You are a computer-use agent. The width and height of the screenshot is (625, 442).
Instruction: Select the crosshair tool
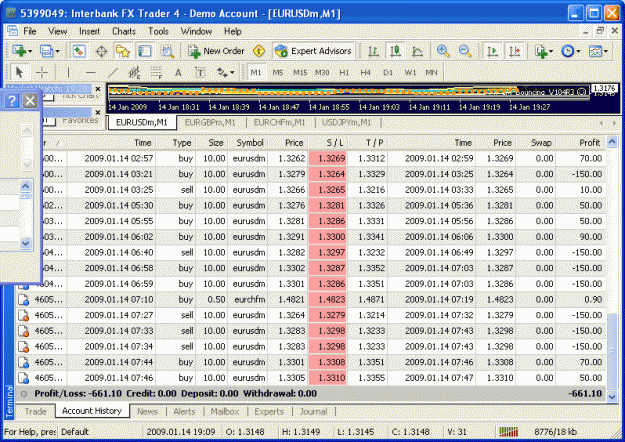[41, 73]
